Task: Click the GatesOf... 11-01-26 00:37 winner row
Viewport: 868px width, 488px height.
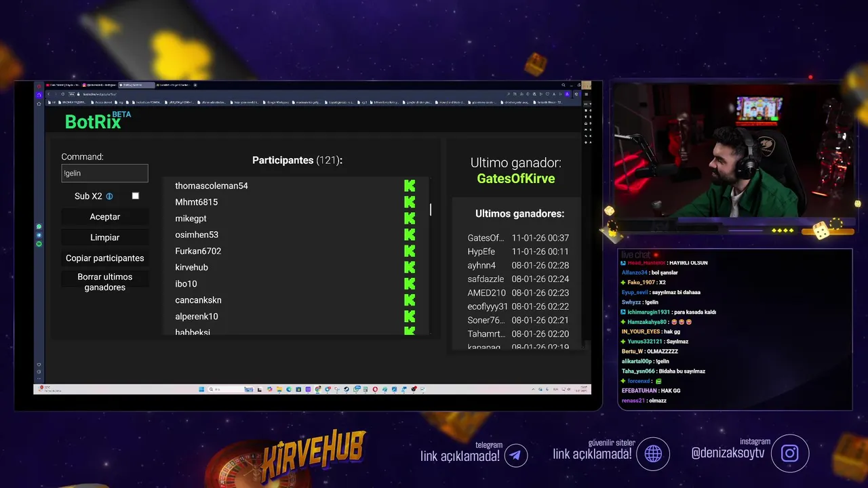Action: 518,238
